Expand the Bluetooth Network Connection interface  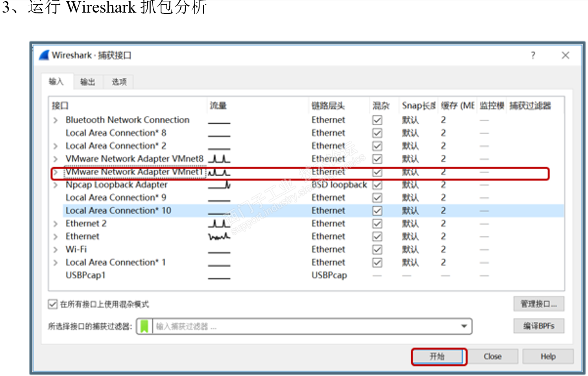point(55,120)
